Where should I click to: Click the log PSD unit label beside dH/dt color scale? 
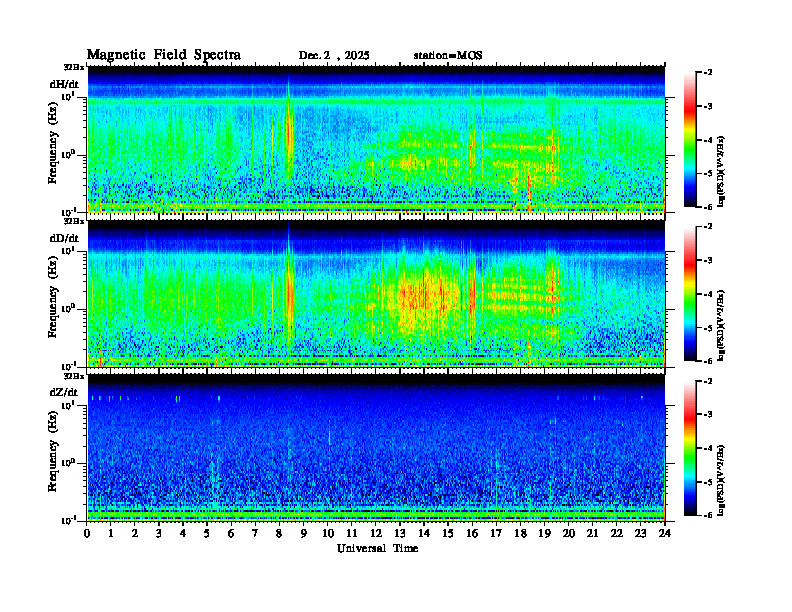(723, 171)
